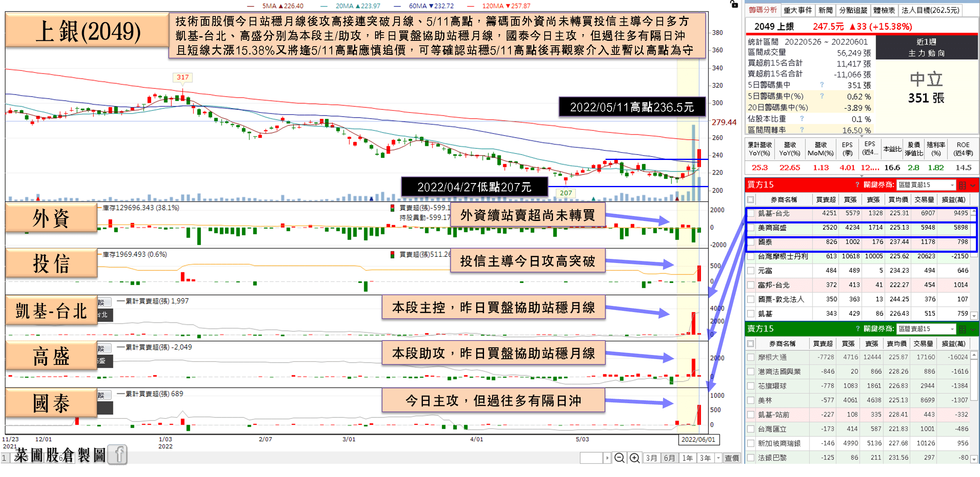
Task: Click the Facebook icon beside 菜圖股倉製圖
Action: pos(118,455)
